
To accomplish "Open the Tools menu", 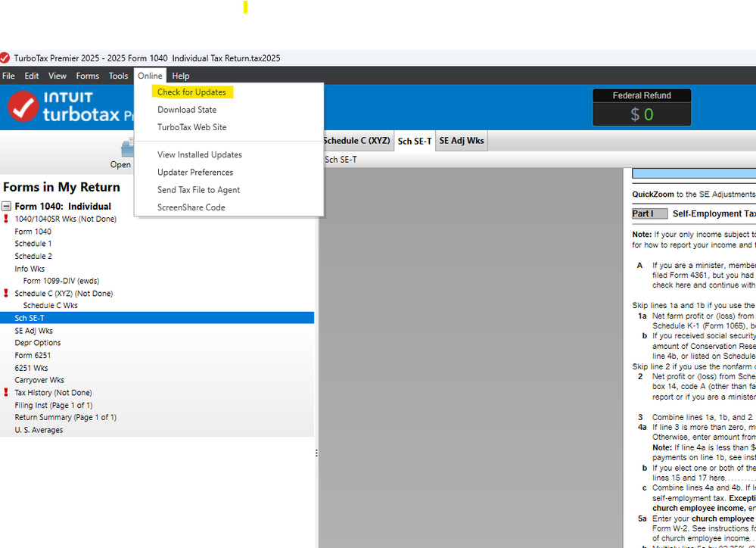I will click(118, 76).
